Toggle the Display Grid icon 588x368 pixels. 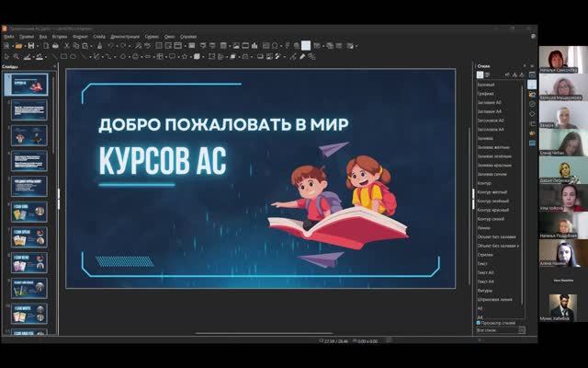159,46
